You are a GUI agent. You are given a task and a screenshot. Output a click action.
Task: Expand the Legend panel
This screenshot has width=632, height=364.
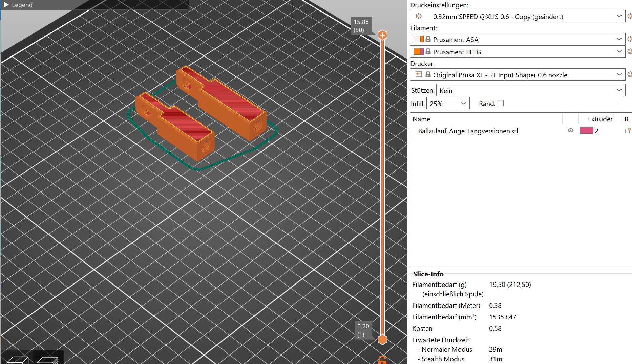(6, 5)
